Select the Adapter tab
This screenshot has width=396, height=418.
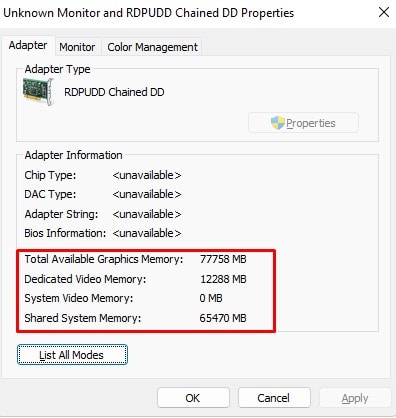(x=28, y=45)
